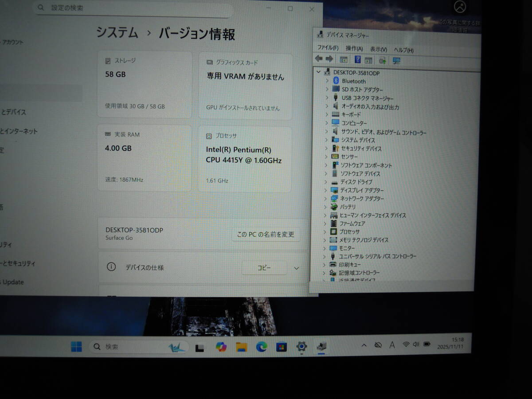Open Microsoft Edge from the taskbar

click(262, 347)
